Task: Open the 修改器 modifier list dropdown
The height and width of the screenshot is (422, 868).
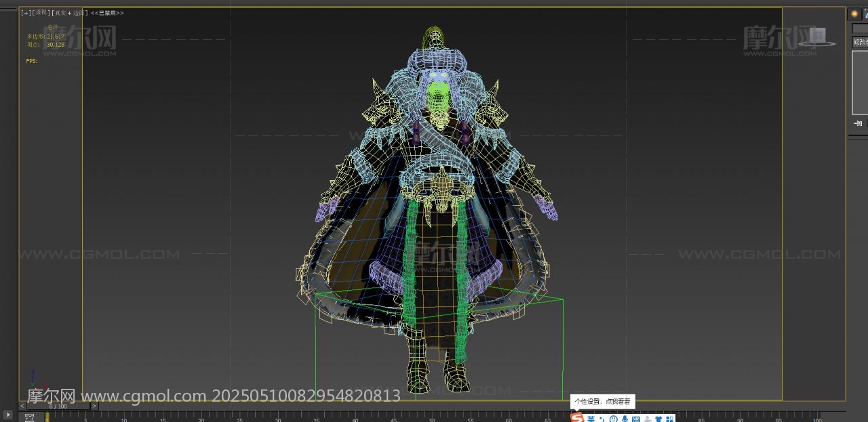Action: 860,42
